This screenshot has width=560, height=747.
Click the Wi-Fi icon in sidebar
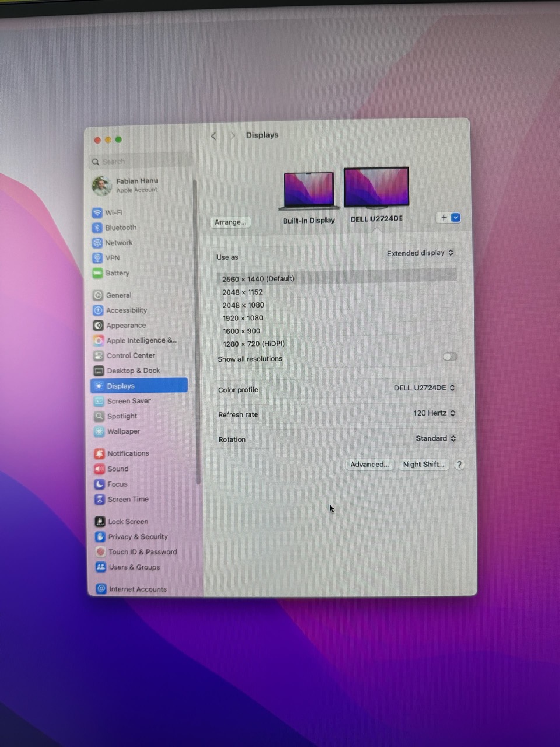click(x=97, y=212)
